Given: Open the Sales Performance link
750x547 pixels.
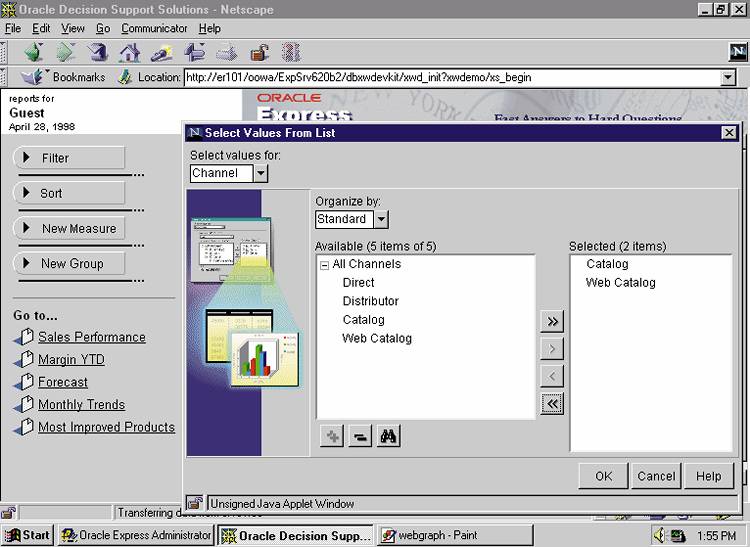Looking at the screenshot, I should [92, 337].
